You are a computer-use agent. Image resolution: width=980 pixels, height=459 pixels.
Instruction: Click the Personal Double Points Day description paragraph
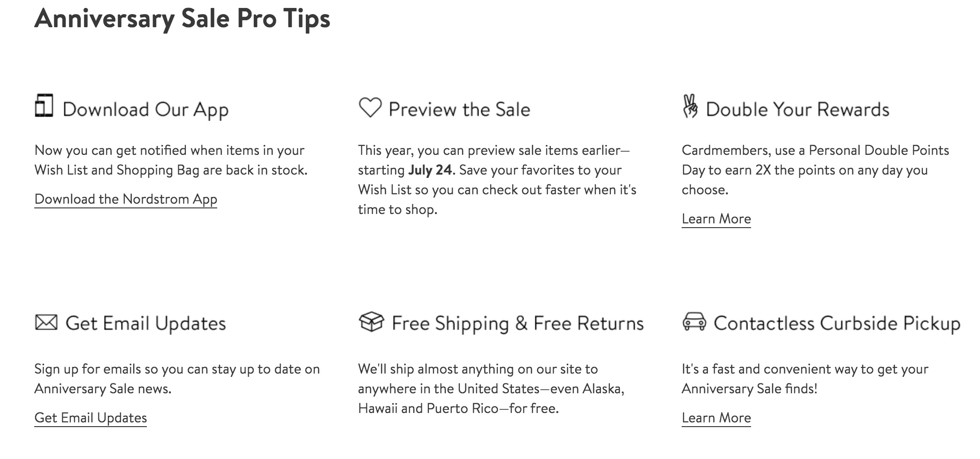tap(815, 170)
